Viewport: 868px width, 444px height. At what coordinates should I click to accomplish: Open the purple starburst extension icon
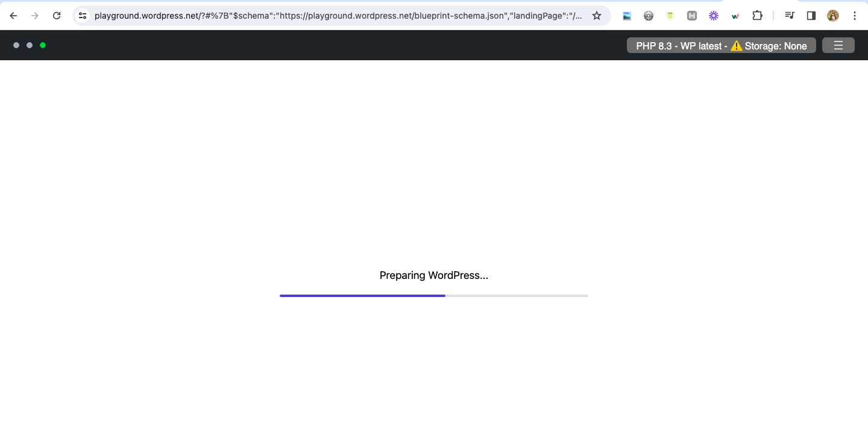click(x=714, y=16)
